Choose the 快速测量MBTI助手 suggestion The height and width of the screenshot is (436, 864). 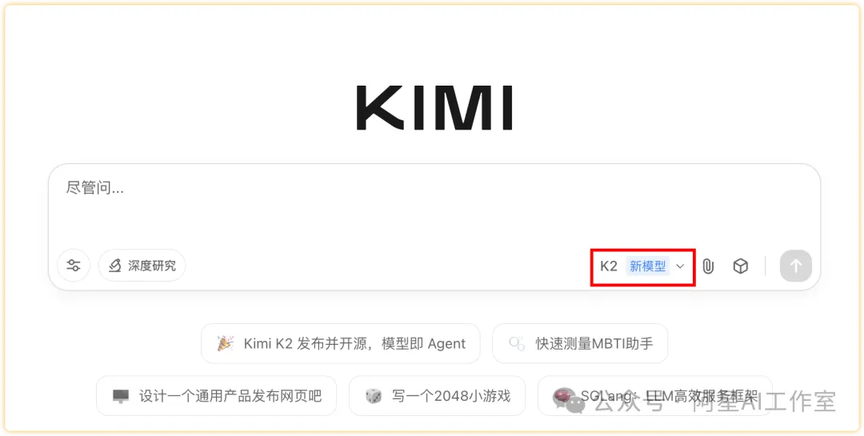(x=580, y=343)
